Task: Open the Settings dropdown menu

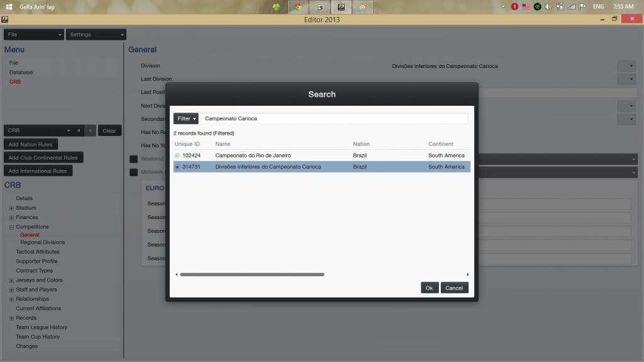Action: coord(96,35)
